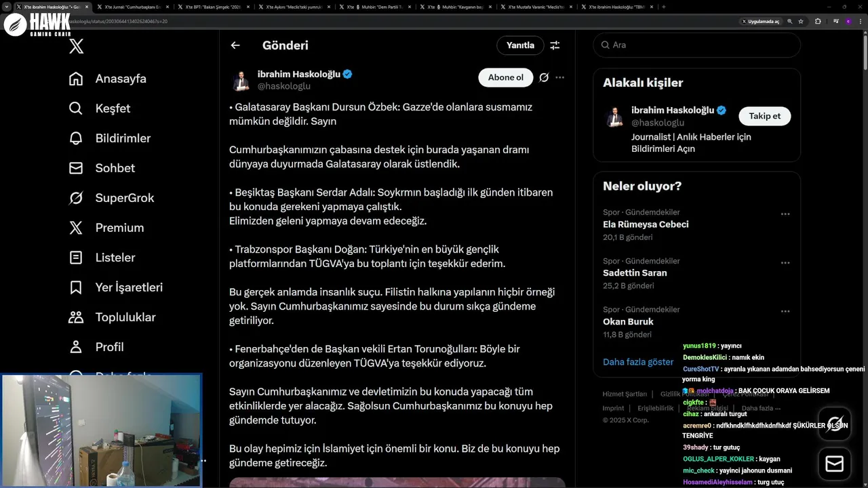Open the Erişilebilirlik footer link
The height and width of the screenshot is (488, 868).
tap(656, 408)
